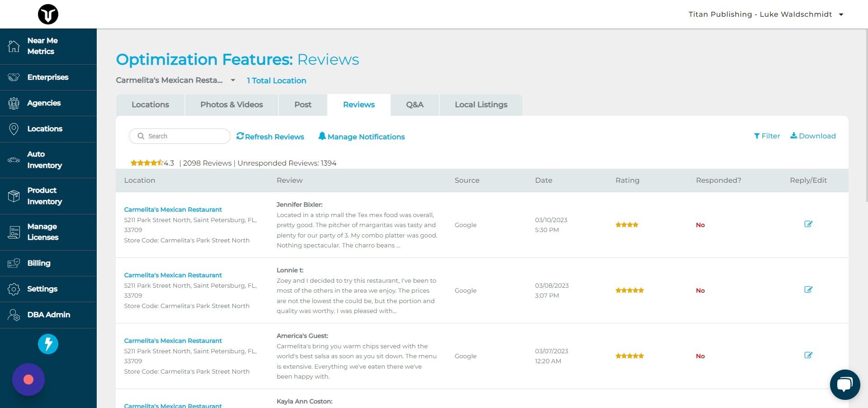Click the bell icon for notifications
The image size is (868, 408).
coord(322,136)
